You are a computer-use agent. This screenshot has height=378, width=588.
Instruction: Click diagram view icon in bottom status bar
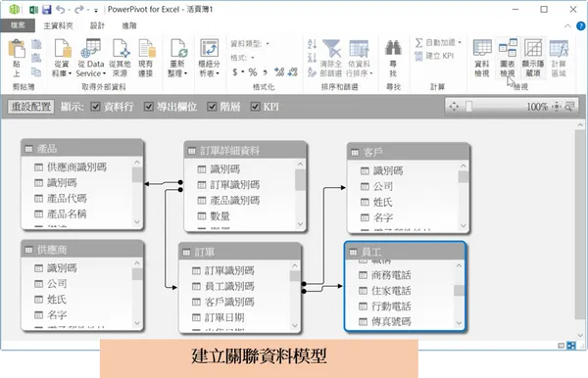click(x=570, y=346)
